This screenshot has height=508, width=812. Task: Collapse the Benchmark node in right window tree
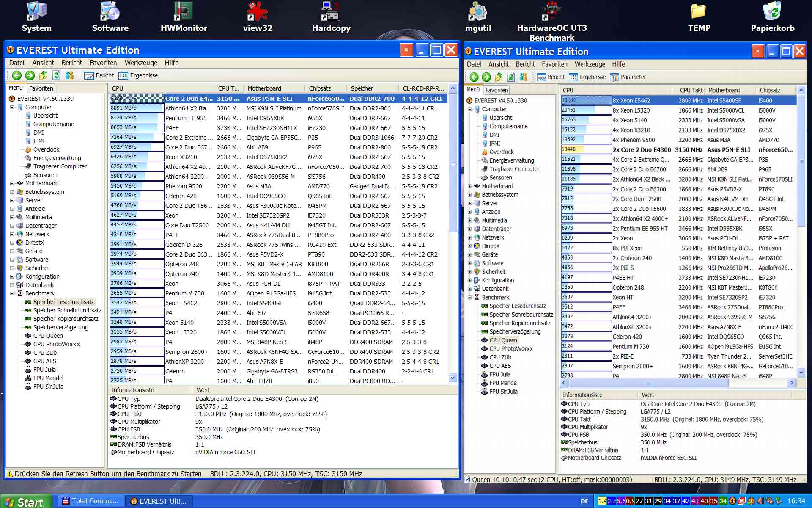tap(469, 297)
